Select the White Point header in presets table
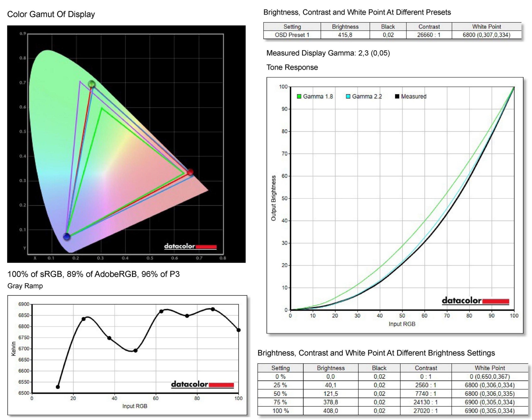Viewport: 532px width, 420px height. (x=486, y=27)
